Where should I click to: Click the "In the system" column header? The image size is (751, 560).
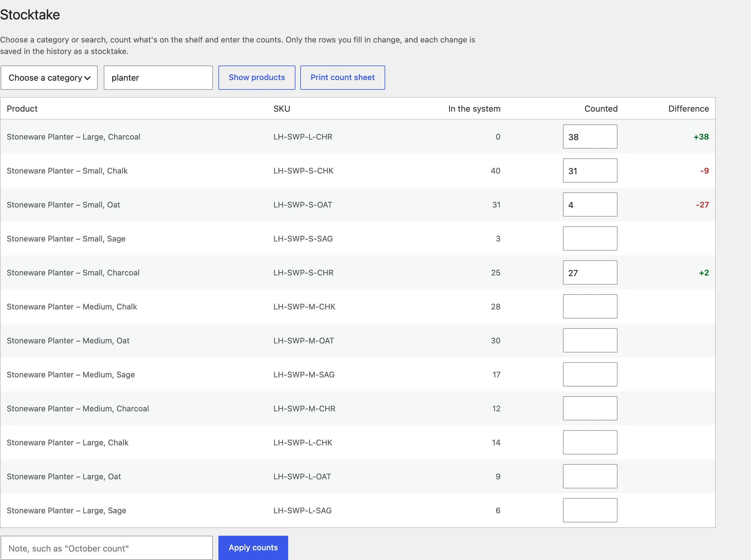pos(474,109)
